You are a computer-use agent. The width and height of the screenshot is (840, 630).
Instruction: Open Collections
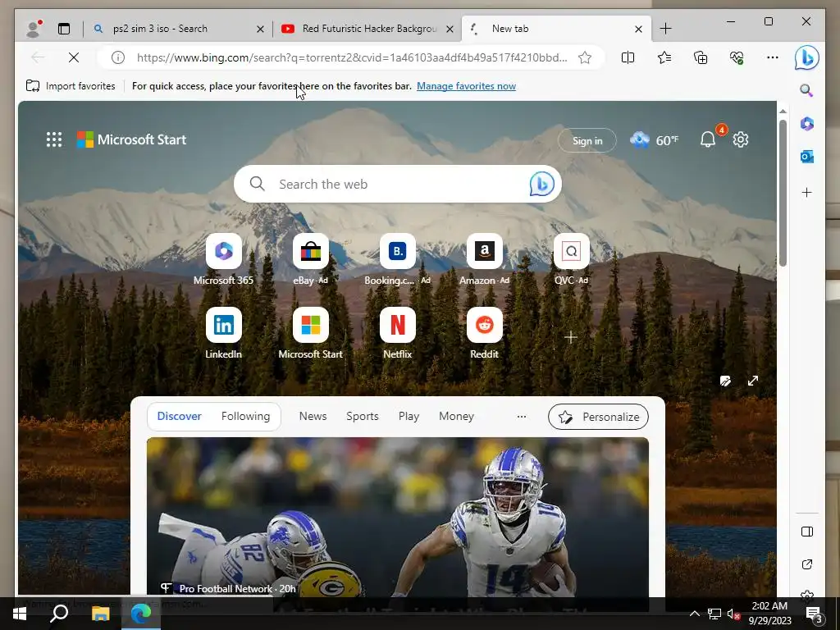click(x=701, y=57)
